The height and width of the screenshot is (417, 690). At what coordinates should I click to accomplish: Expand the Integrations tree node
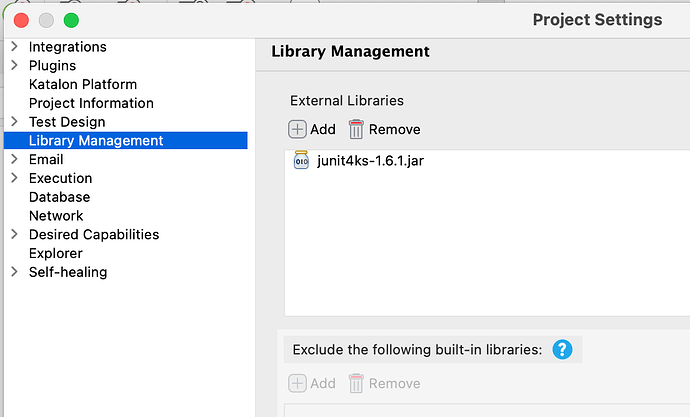click(x=14, y=47)
